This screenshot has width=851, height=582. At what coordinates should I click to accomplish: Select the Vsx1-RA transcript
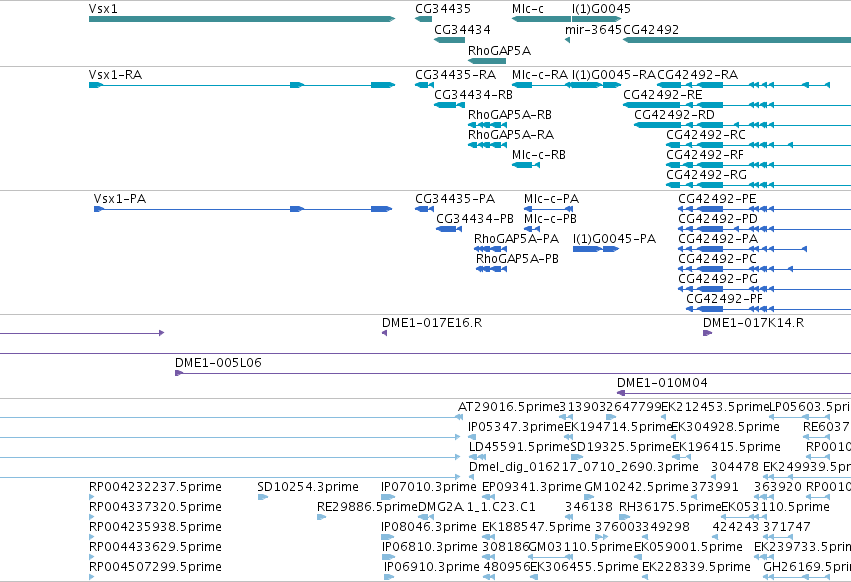click(242, 85)
